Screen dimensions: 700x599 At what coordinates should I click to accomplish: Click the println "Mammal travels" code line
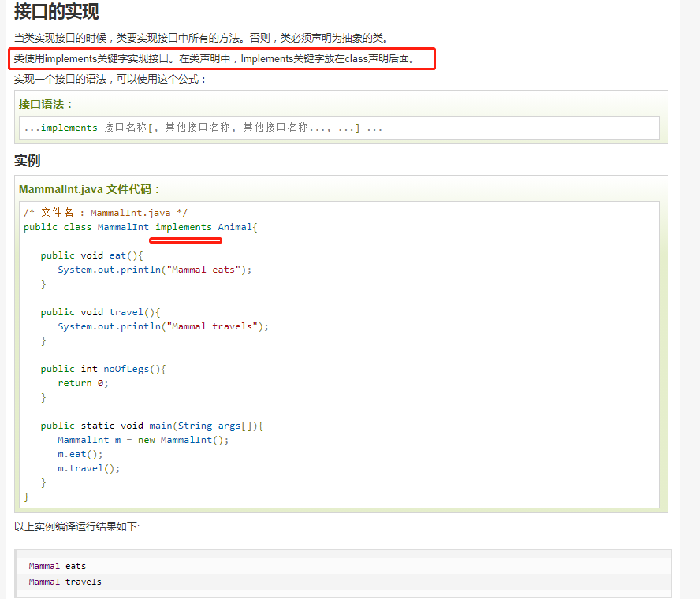click(163, 326)
